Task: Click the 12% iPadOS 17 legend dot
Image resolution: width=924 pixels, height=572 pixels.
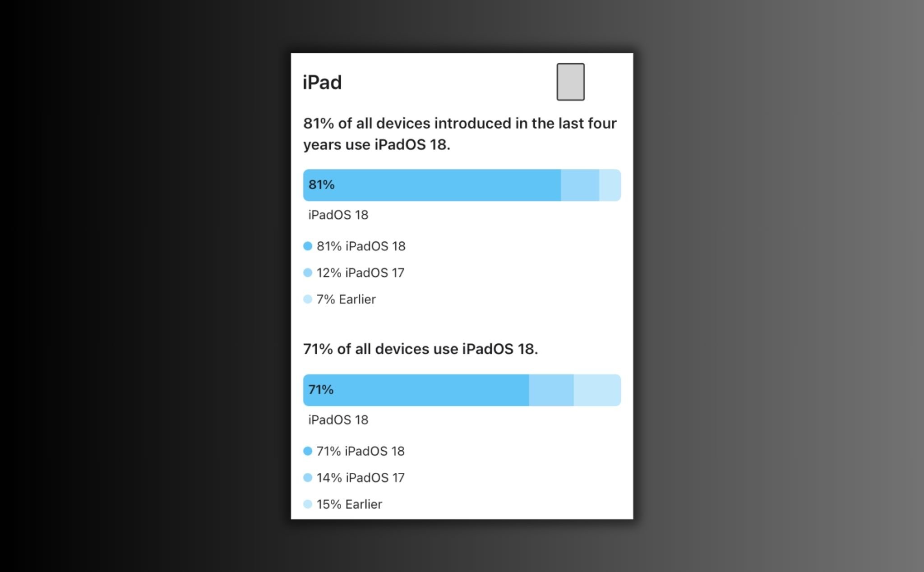Action: point(308,272)
